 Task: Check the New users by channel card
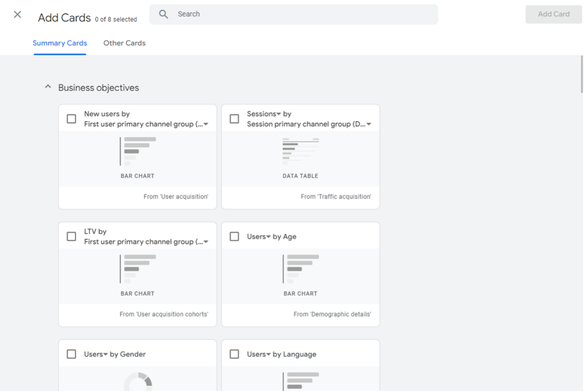coord(71,119)
